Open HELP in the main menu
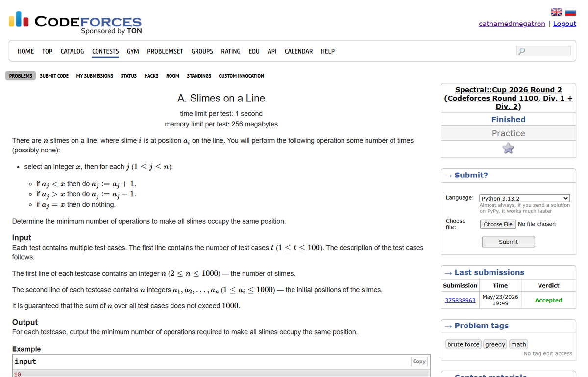This screenshot has height=377, width=588. coord(328,51)
